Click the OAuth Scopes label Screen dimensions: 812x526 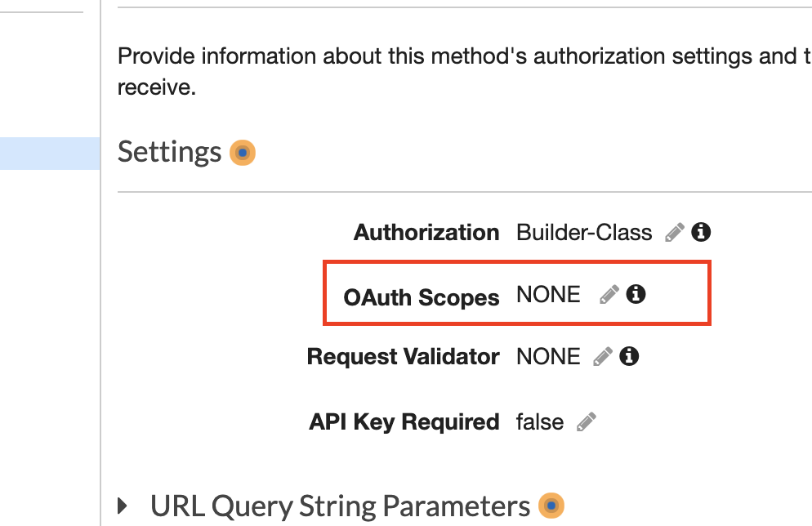422,297
